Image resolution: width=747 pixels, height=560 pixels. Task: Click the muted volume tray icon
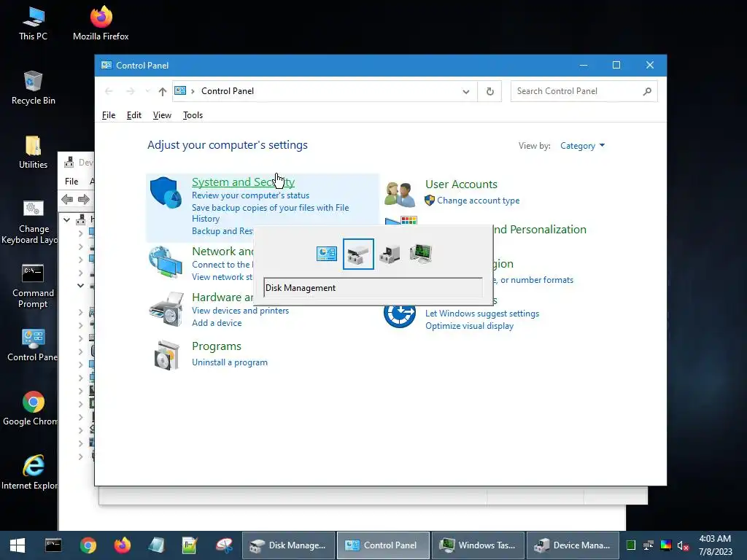[683, 545]
